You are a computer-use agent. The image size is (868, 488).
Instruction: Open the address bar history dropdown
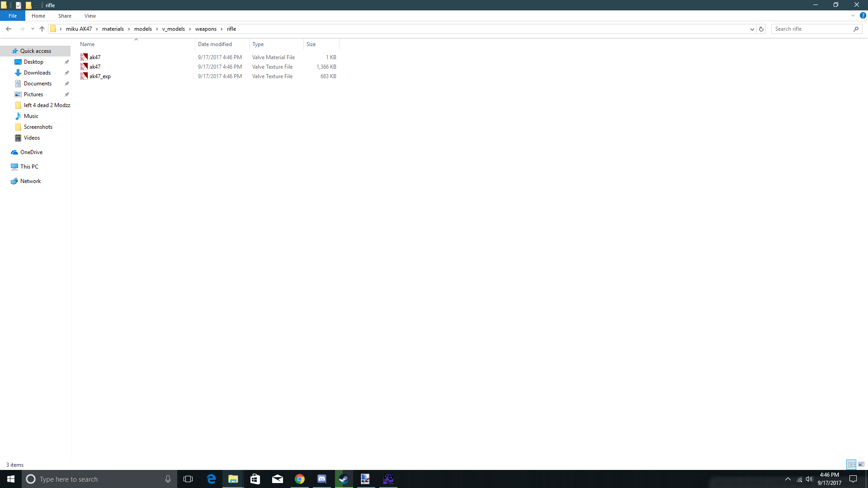(752, 29)
